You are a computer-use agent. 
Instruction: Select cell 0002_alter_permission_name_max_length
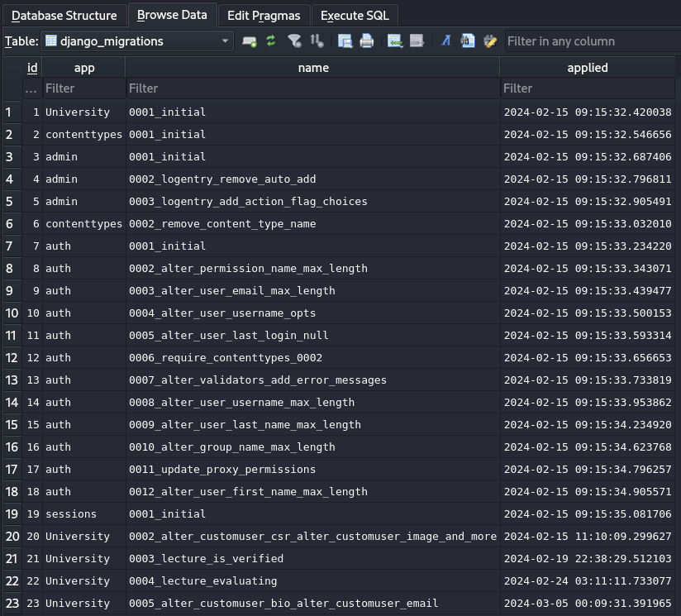[313, 269]
